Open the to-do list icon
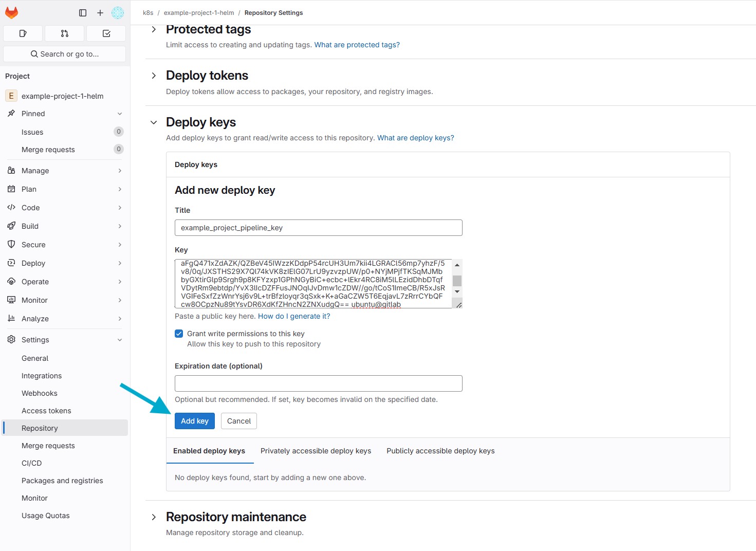 point(106,33)
